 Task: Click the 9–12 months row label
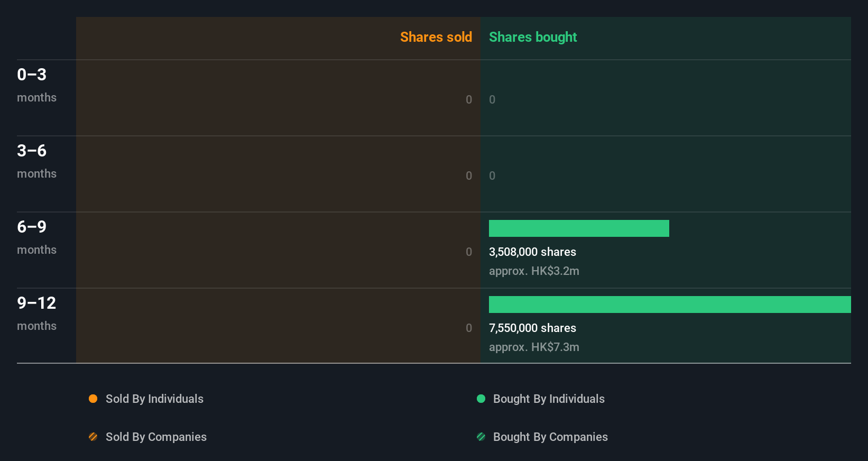pyautogui.click(x=36, y=313)
